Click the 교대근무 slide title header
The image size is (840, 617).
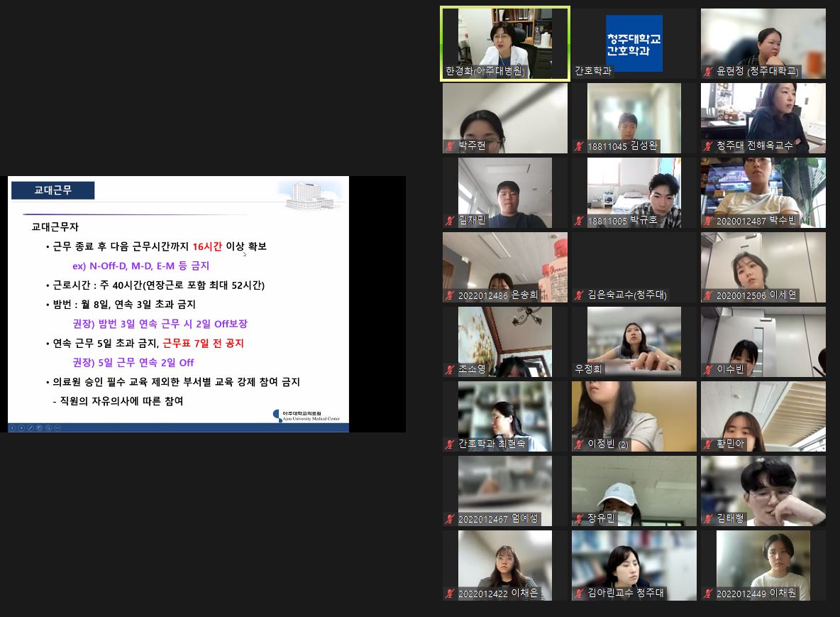[53, 190]
